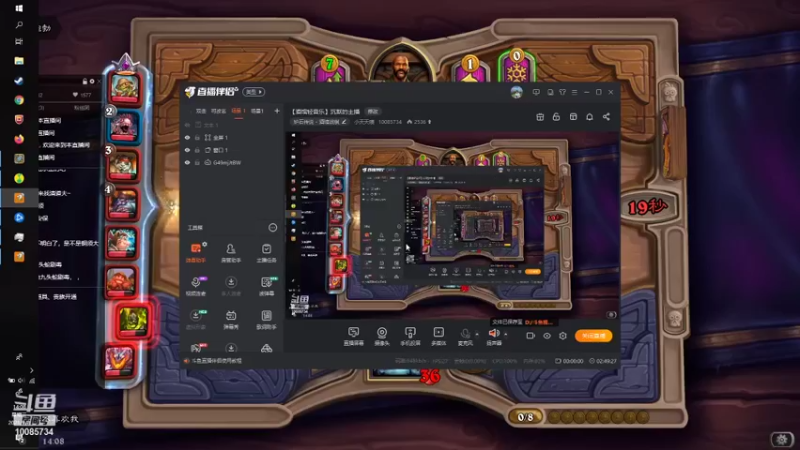Toggle the preview eye icon in toolbar
The height and width of the screenshot is (450, 800).
(546, 336)
